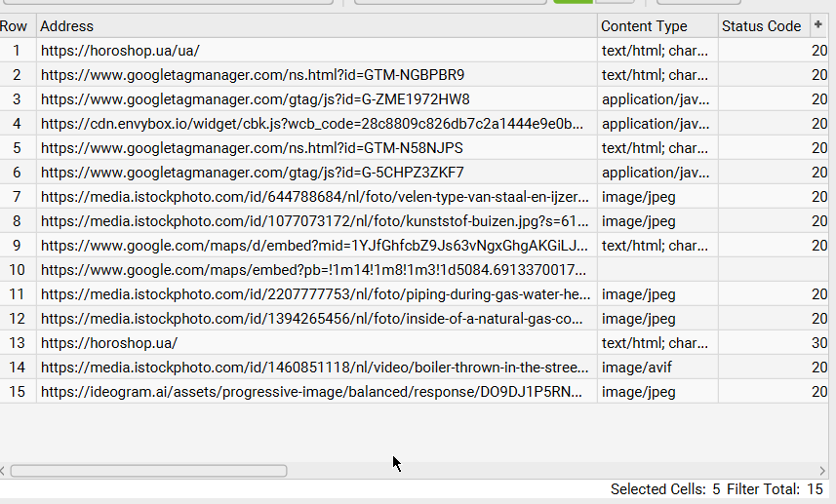The width and height of the screenshot is (836, 504).
Task: Click the horizontal scrollbar's right arrow
Action: pyautogui.click(x=830, y=471)
